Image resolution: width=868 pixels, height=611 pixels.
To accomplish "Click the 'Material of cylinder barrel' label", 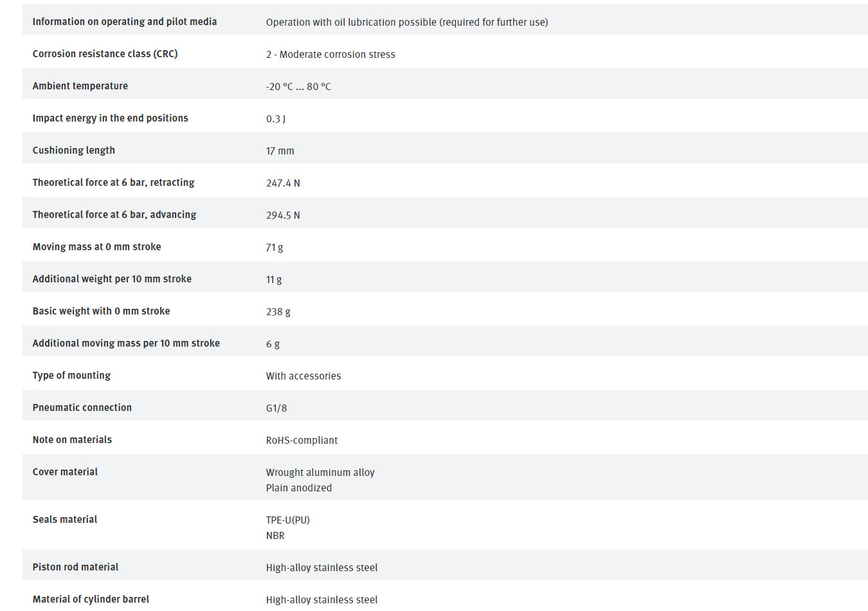I will (x=91, y=599).
